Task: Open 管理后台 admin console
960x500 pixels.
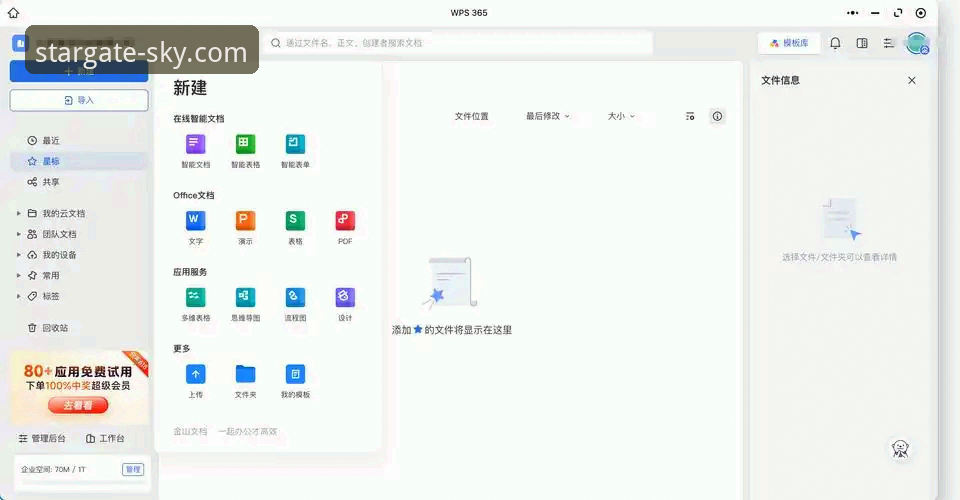Action: click(42, 438)
